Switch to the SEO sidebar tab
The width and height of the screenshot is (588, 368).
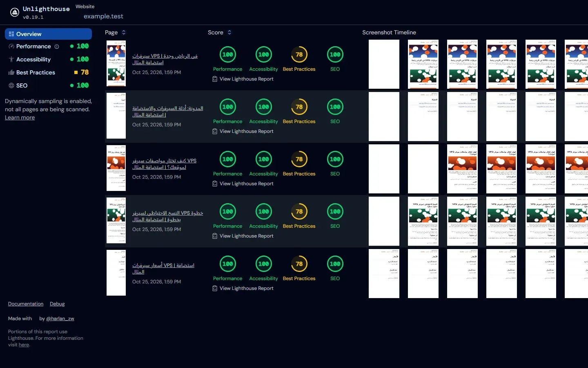[x=48, y=85]
